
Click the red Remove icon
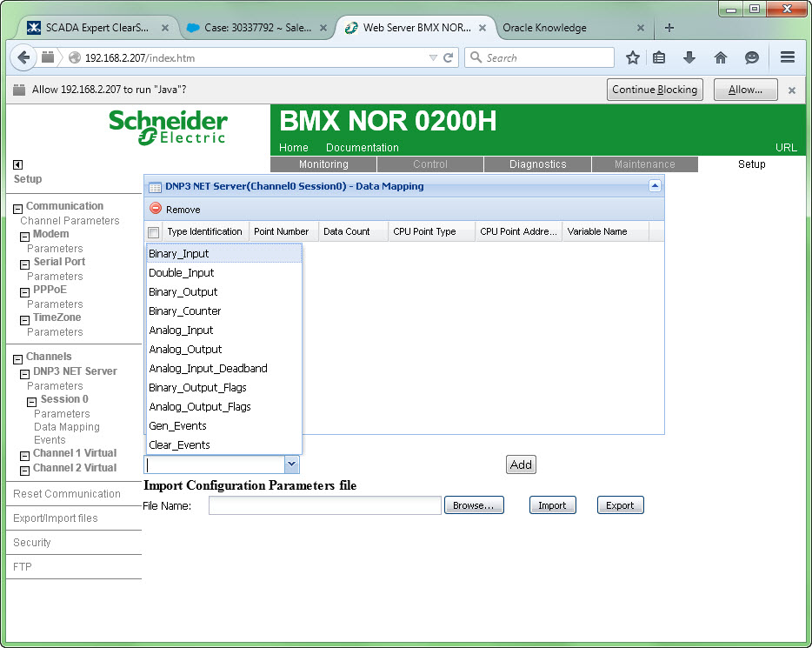[156, 208]
